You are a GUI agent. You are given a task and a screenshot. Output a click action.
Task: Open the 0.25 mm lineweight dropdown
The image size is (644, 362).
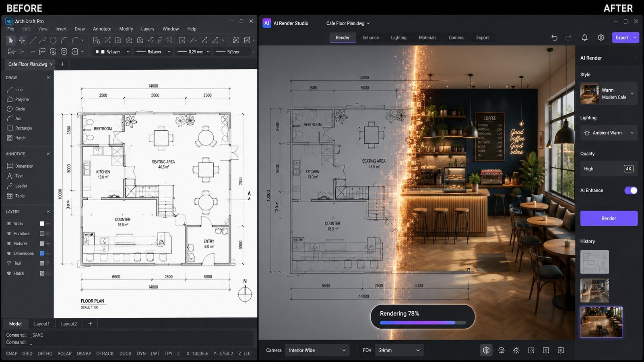194,52
